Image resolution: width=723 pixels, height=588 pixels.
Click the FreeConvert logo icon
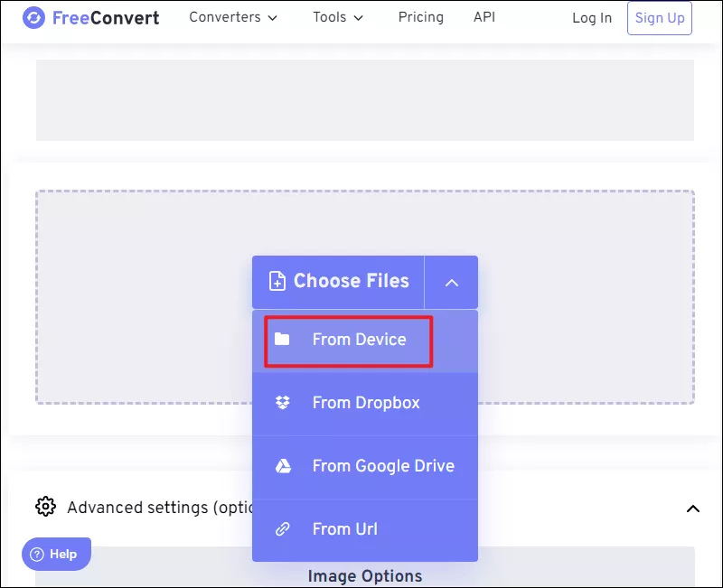point(33,18)
